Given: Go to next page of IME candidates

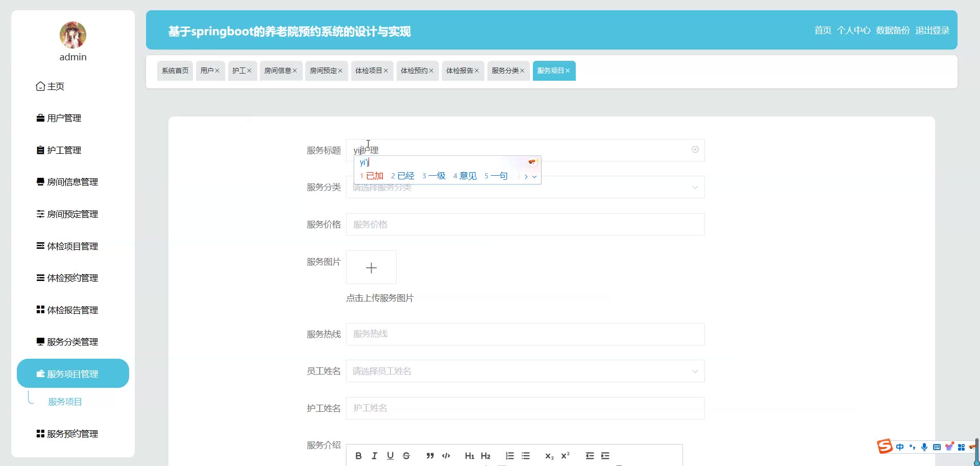Looking at the screenshot, I should coord(526,177).
